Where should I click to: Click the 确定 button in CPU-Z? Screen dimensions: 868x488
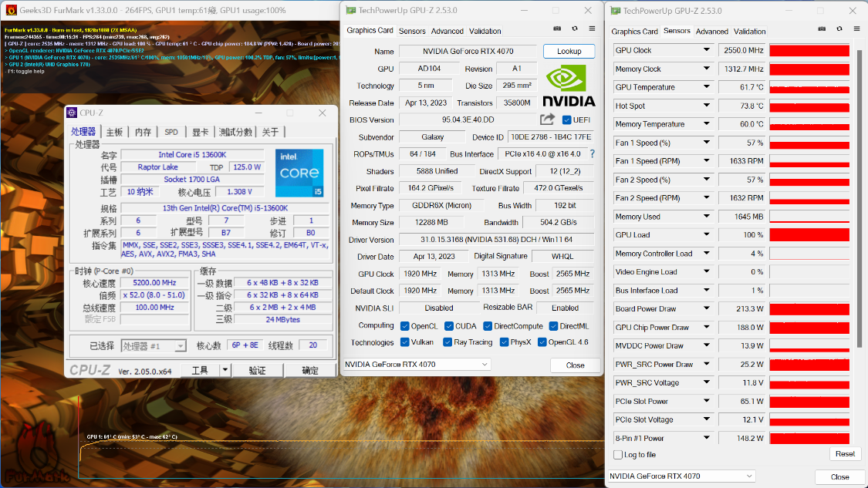coord(310,370)
